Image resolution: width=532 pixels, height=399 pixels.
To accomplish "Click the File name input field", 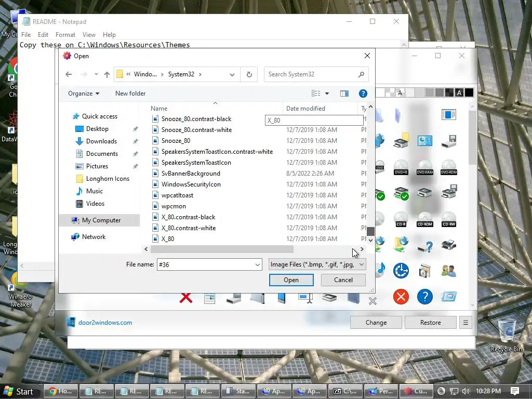I will click(x=206, y=264).
